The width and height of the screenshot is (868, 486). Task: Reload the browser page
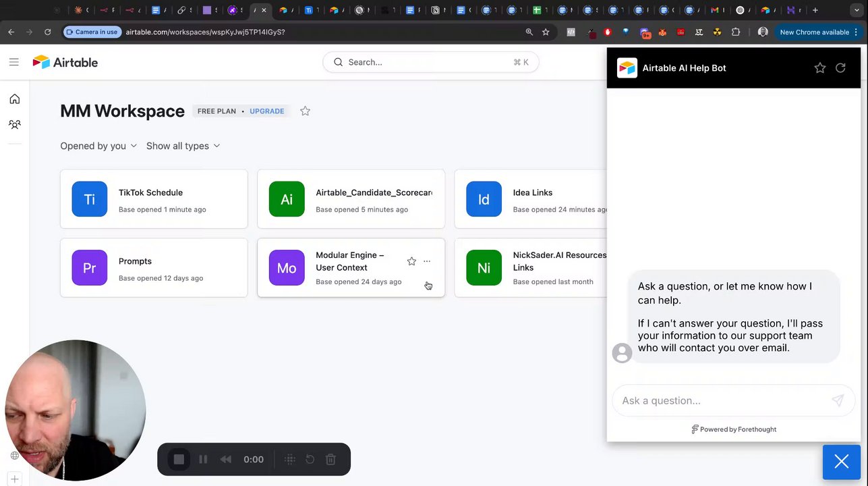(x=47, y=32)
